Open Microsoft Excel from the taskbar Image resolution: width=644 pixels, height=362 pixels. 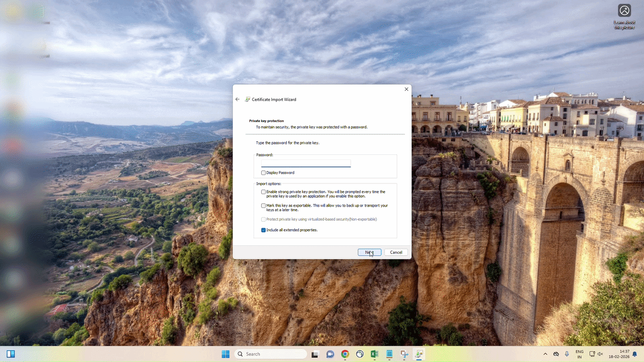374,354
